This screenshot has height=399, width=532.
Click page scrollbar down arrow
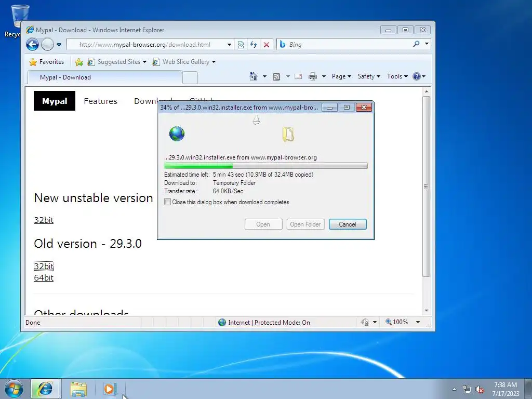pyautogui.click(x=427, y=311)
